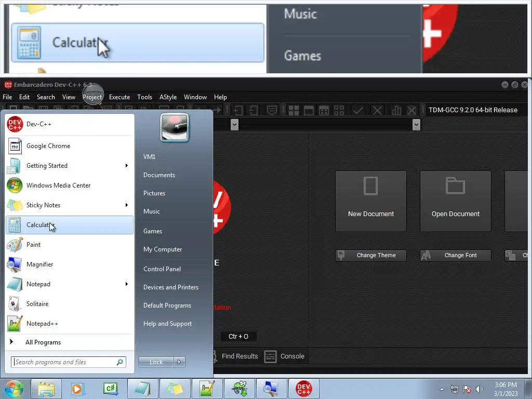Click the Run window-shaped toolbar icon
Image resolution: width=532 pixels, height=399 pixels.
tap(309, 110)
